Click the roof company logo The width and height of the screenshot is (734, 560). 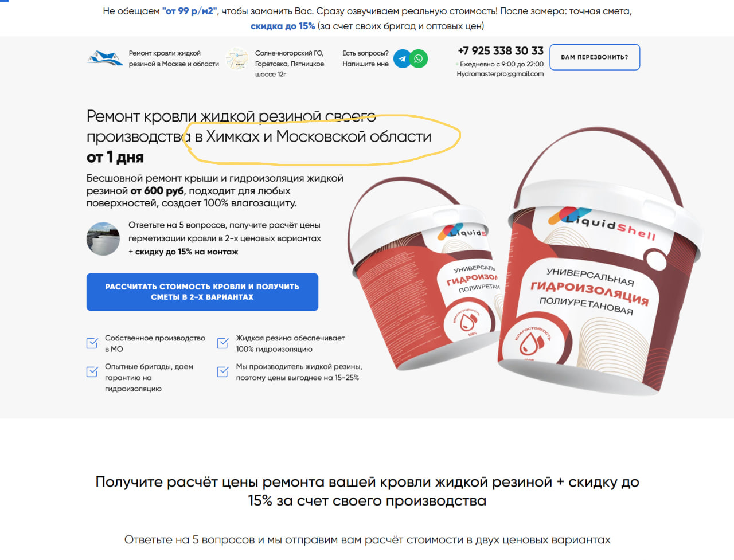105,58
